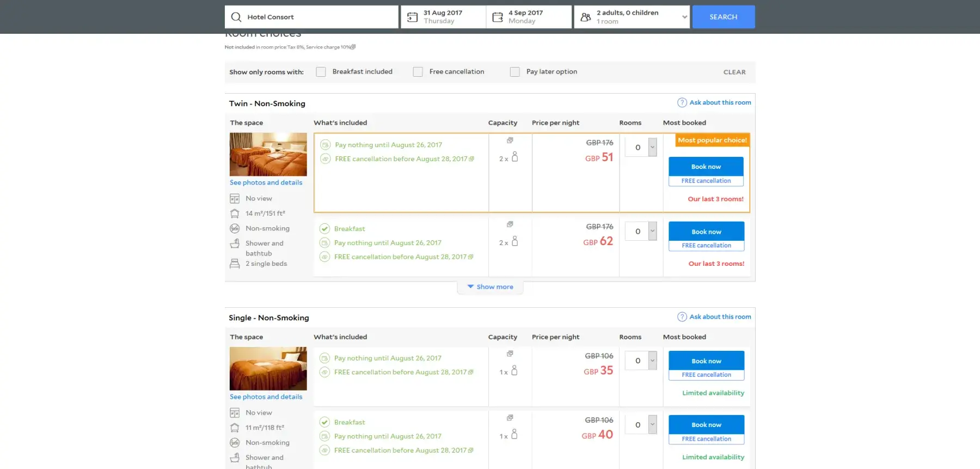Book now the GBP 62 Twin with breakfast
The image size is (980, 469).
pos(706,232)
